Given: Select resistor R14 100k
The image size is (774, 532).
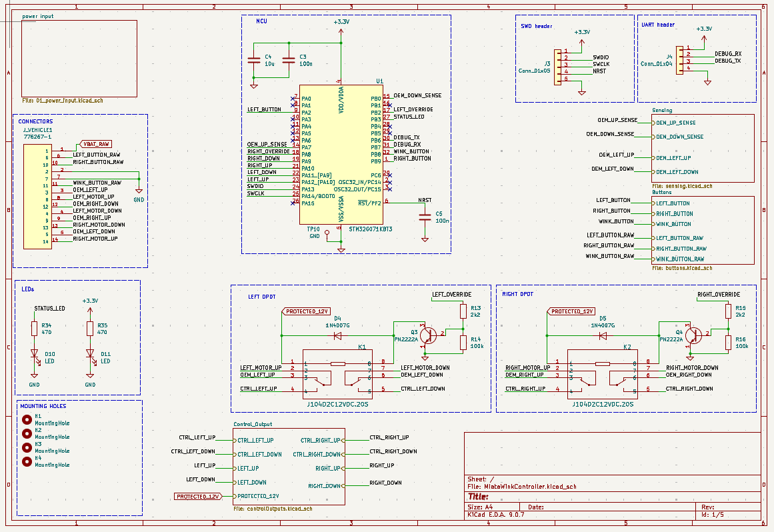Looking at the screenshot, I should tap(463, 343).
